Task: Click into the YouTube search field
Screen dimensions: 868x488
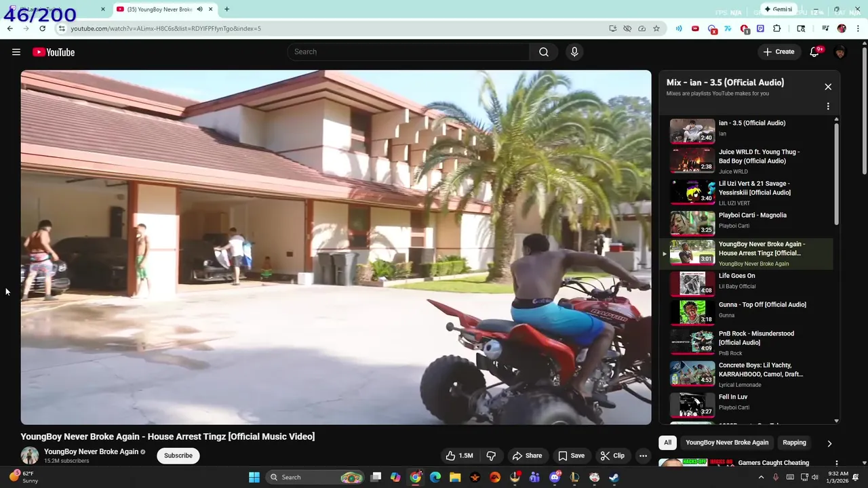Action: click(x=408, y=52)
